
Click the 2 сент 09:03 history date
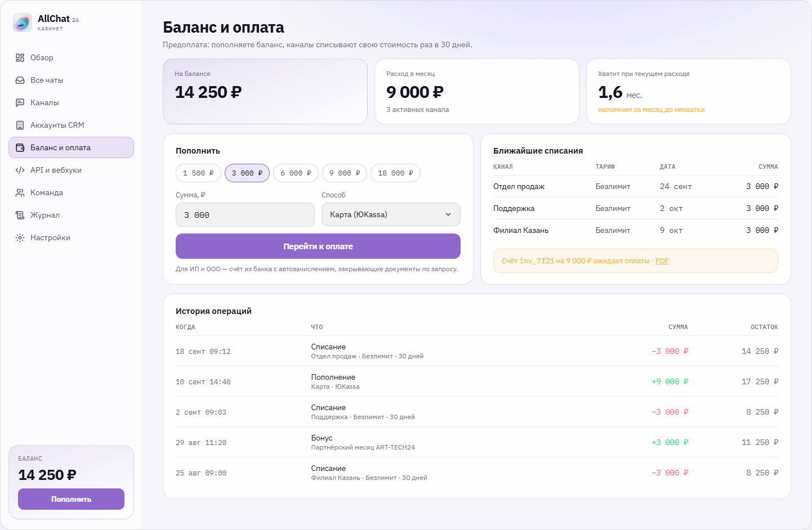[x=201, y=412]
